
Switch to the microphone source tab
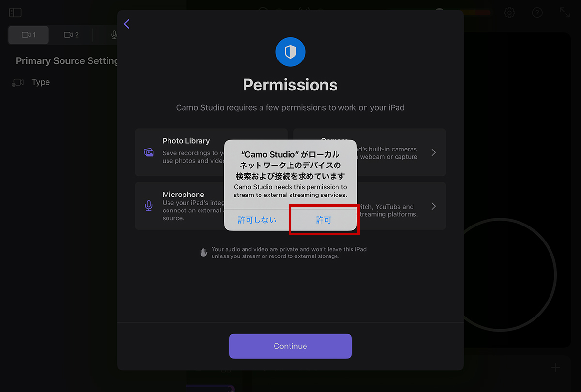click(114, 35)
